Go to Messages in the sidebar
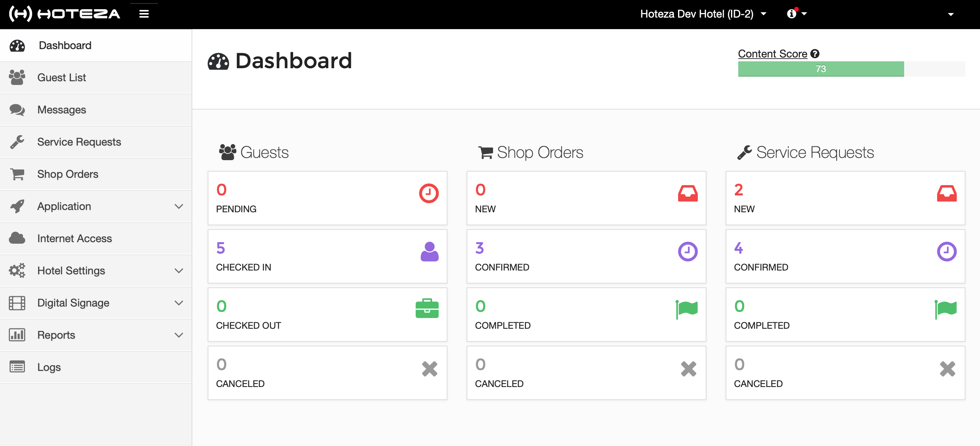This screenshot has height=446, width=980. tap(62, 110)
